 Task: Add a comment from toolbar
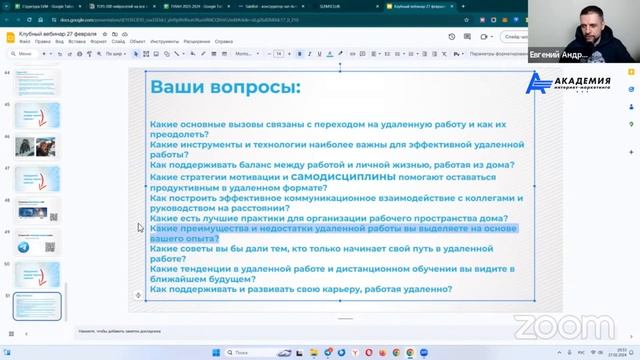362,54
